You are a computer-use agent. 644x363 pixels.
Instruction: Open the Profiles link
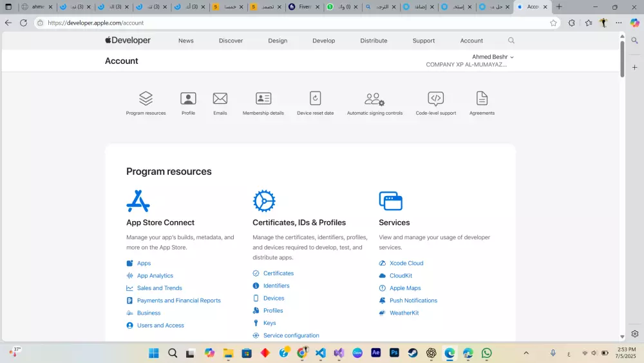click(273, 311)
